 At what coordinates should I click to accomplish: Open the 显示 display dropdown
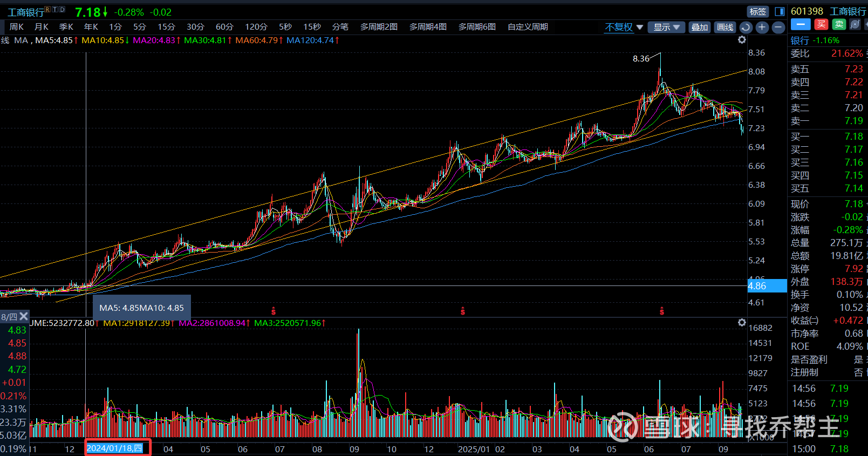666,27
